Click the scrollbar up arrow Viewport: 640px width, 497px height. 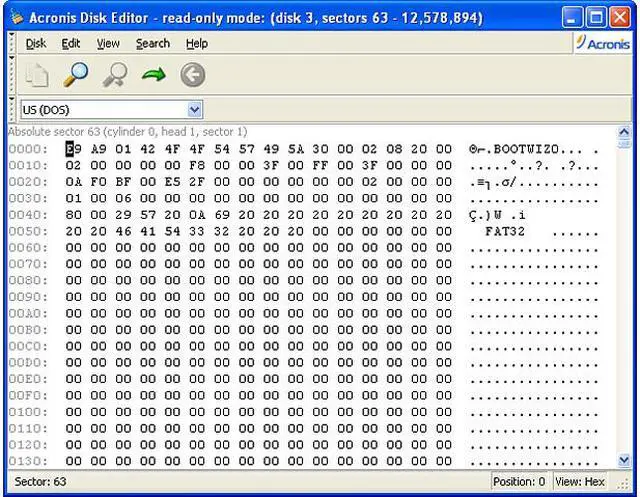tap(625, 132)
